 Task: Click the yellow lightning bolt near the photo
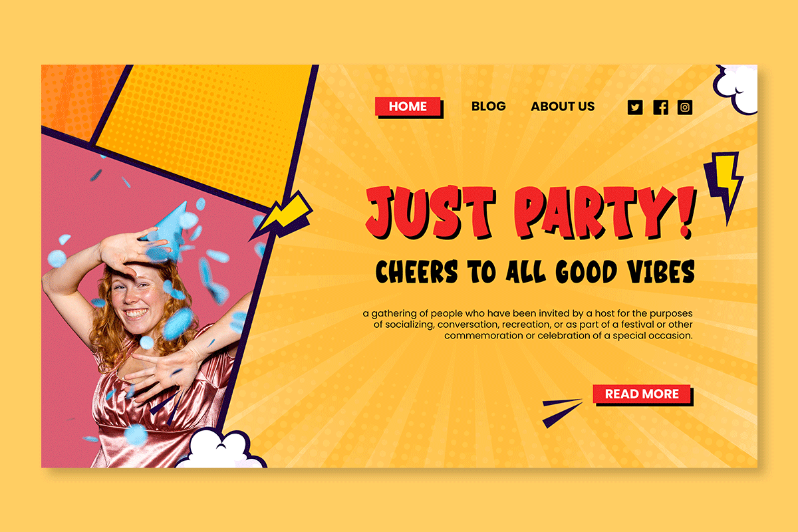coord(282,216)
